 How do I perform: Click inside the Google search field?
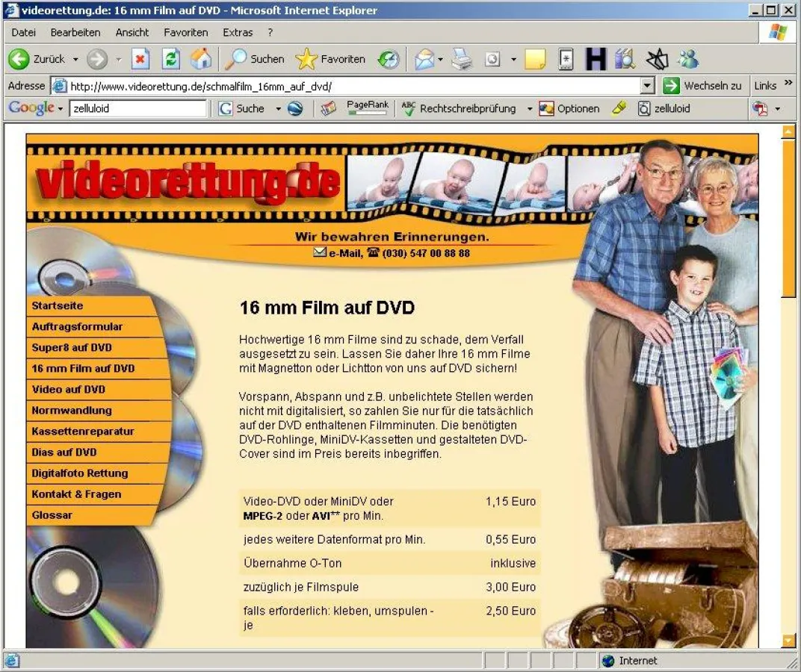pos(138,108)
